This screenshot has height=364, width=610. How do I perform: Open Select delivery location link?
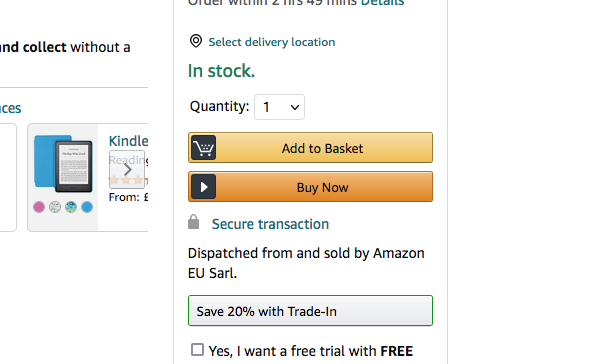(x=272, y=42)
